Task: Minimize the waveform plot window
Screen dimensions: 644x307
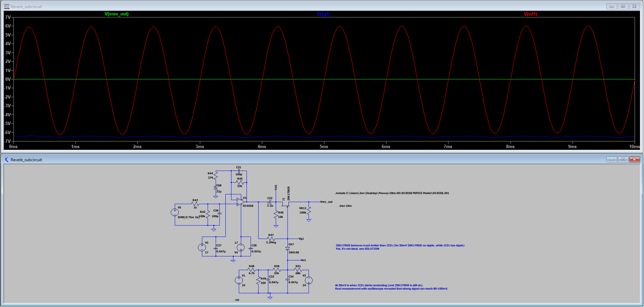Action: click(611, 6)
